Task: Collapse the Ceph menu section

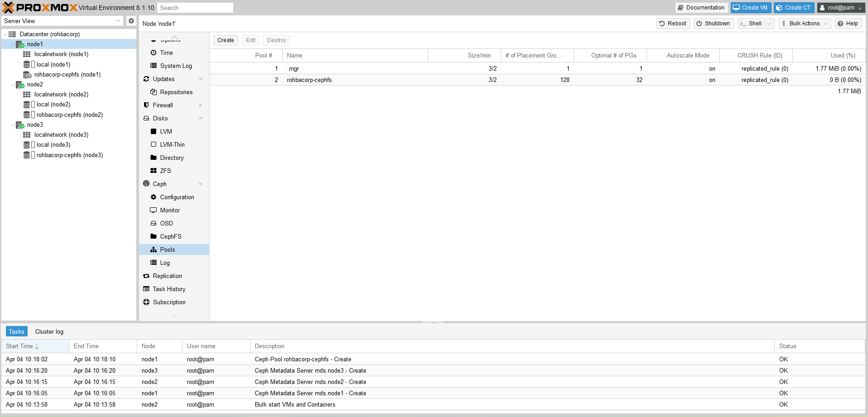Action: tap(201, 184)
